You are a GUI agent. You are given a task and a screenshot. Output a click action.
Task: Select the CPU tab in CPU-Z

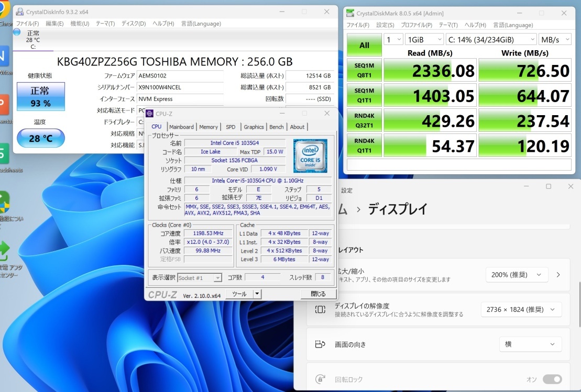156,127
